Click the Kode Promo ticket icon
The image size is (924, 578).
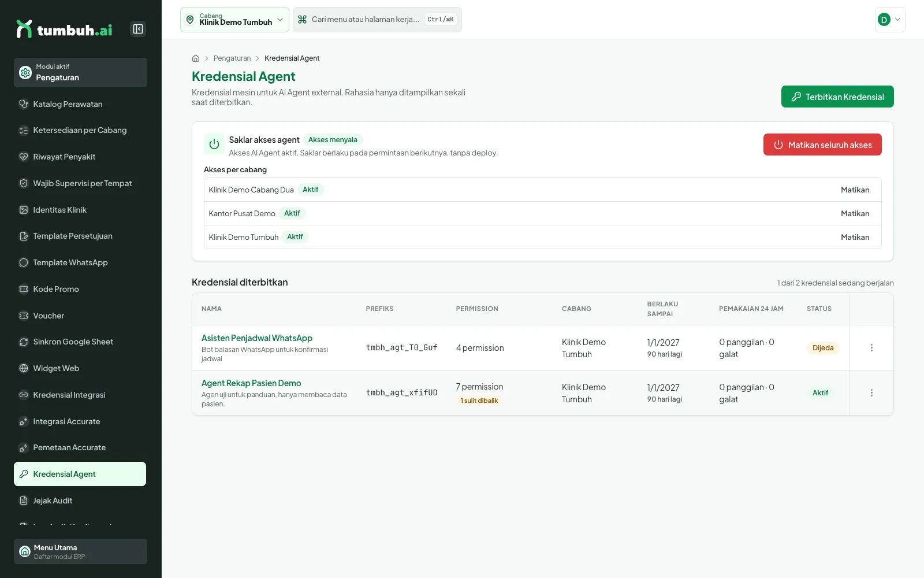24,289
